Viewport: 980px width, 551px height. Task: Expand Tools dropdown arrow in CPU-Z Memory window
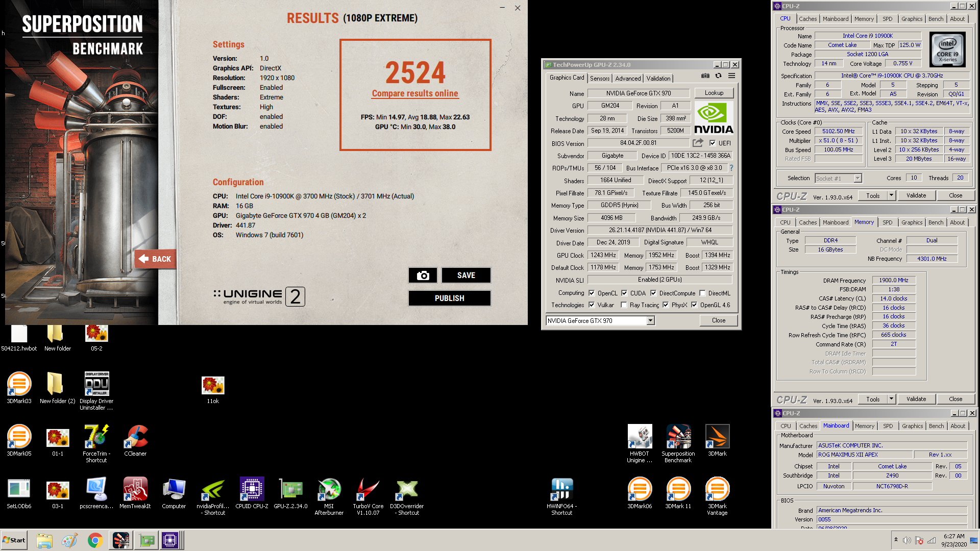(x=891, y=399)
